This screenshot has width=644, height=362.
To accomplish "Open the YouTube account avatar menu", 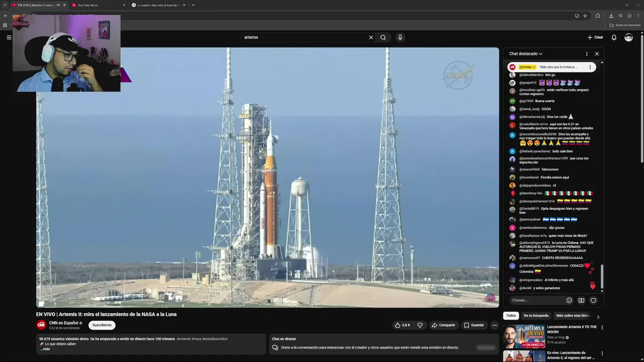I will 628,37.
